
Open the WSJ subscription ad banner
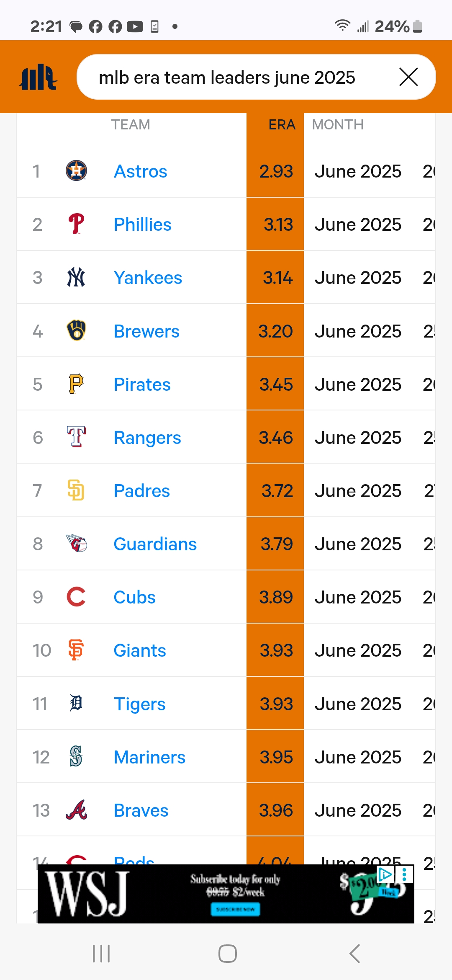tap(226, 894)
